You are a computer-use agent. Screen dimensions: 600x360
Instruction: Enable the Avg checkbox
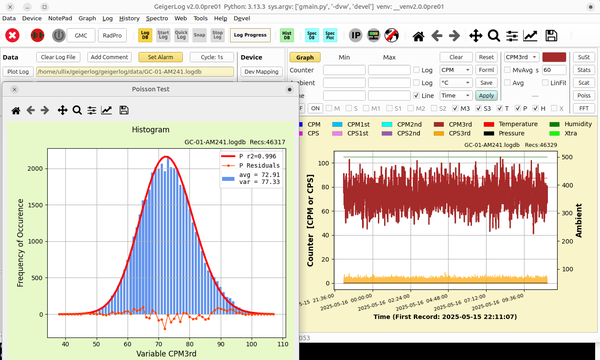pos(507,83)
